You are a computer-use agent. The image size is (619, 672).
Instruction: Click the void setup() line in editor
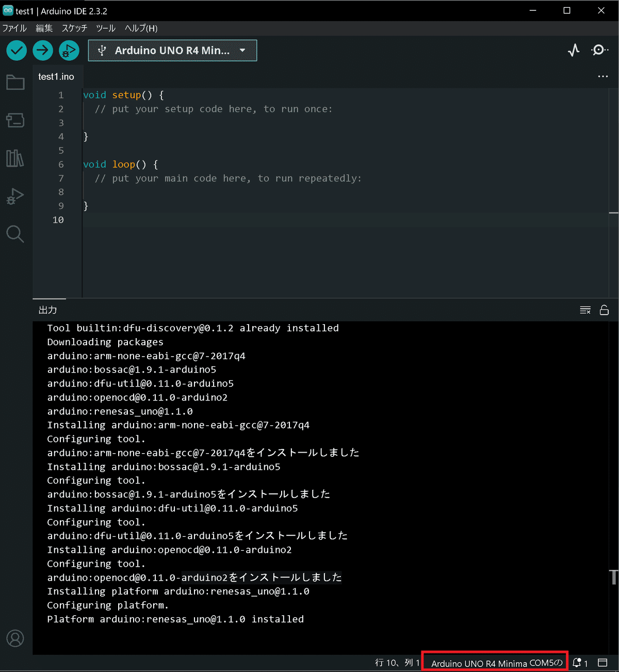[x=123, y=95]
